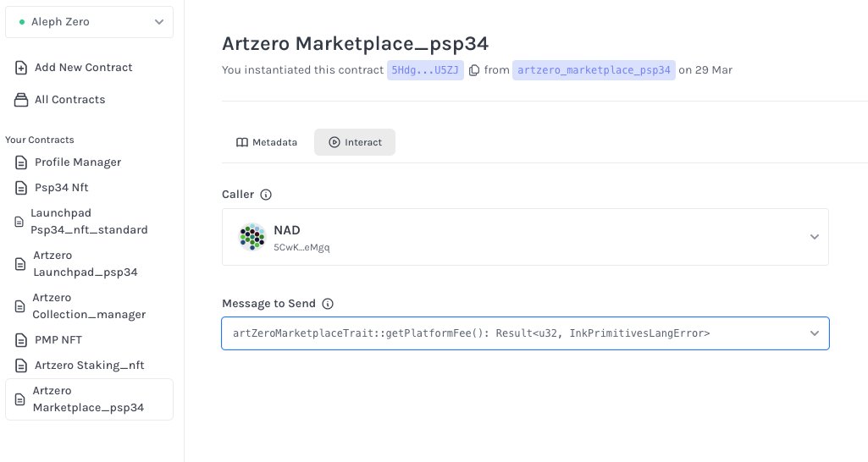Screen dimensions: 868x462
Task: Click the All Contracts stack icon
Action: point(20,100)
